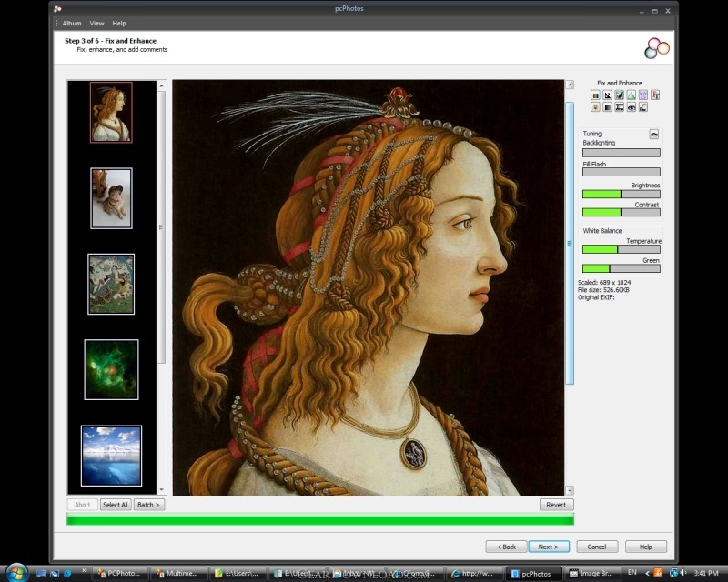Image resolution: width=728 pixels, height=582 pixels.
Task: Click the 'File size: 526.60KB' text
Action: click(x=603, y=289)
